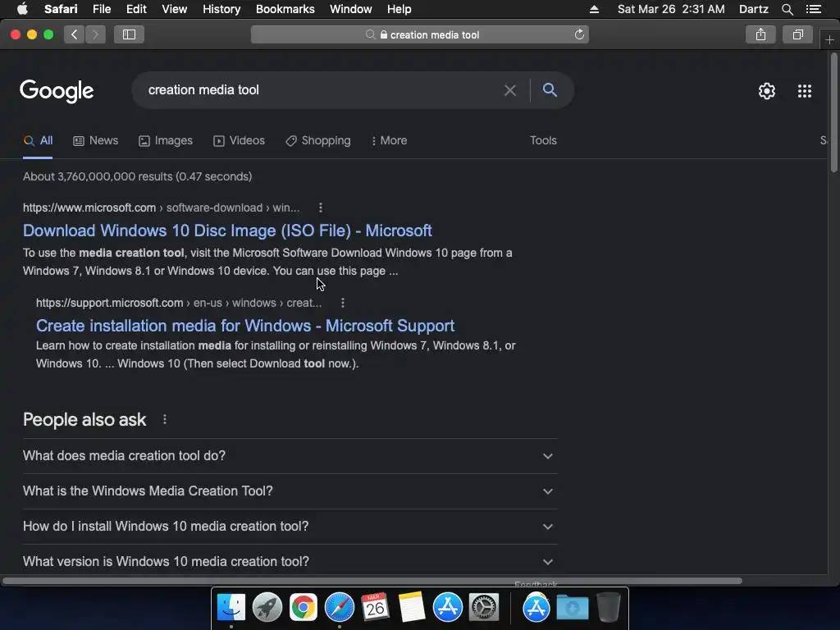The width and height of the screenshot is (840, 630).
Task: Open Google's settings gear
Action: tap(767, 91)
